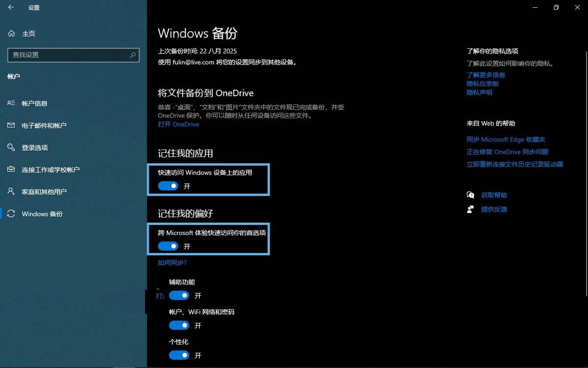The height and width of the screenshot is (368, 588).
Task: Click the vertical scrollbar on right edge
Action: (x=586, y=173)
